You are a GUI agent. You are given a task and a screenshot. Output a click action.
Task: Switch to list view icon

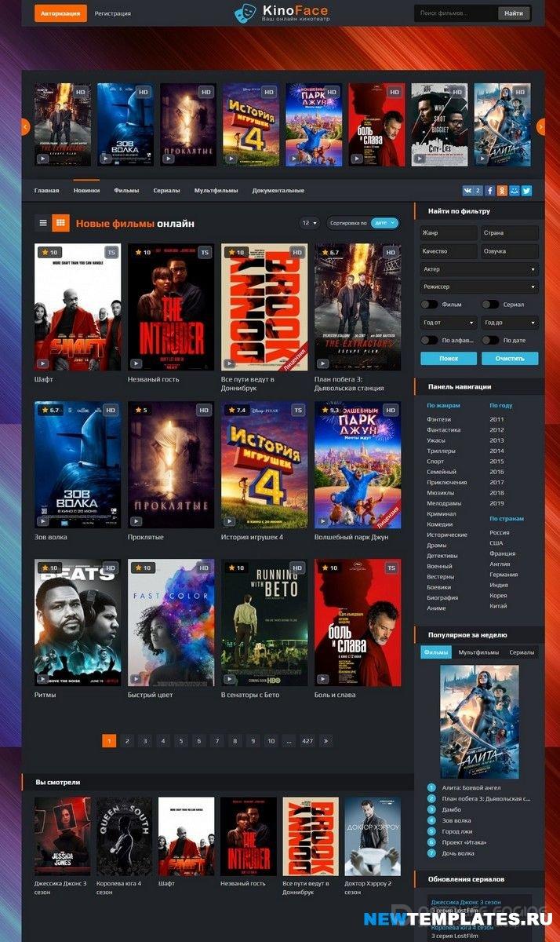coord(43,223)
